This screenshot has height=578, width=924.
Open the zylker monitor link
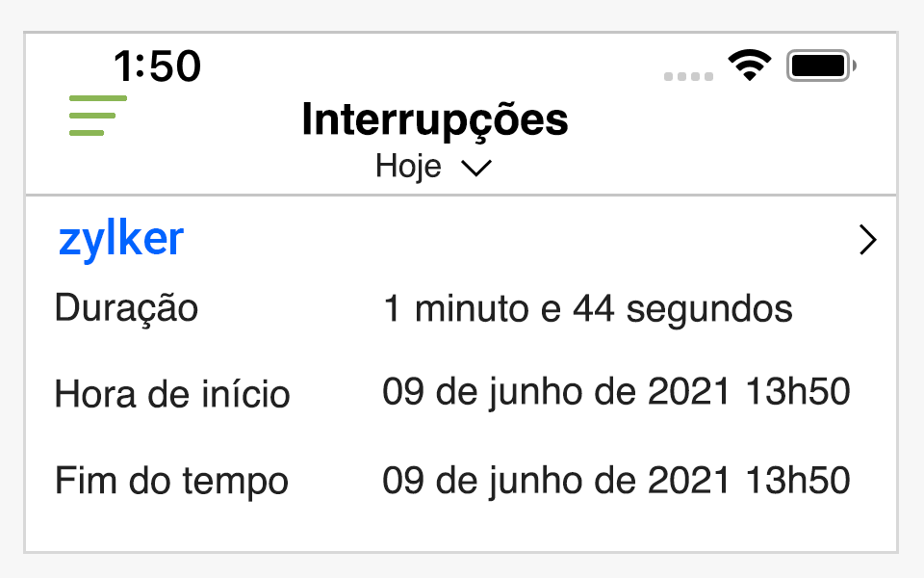(x=121, y=239)
